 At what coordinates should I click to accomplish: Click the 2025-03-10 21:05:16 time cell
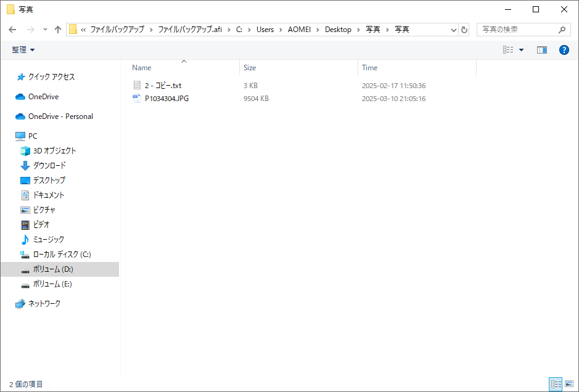point(393,99)
